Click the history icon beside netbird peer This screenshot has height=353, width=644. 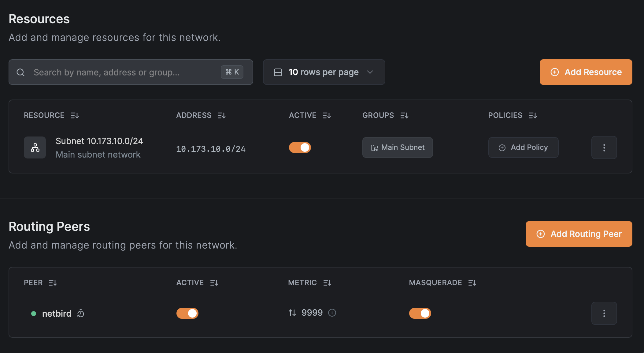(x=80, y=313)
